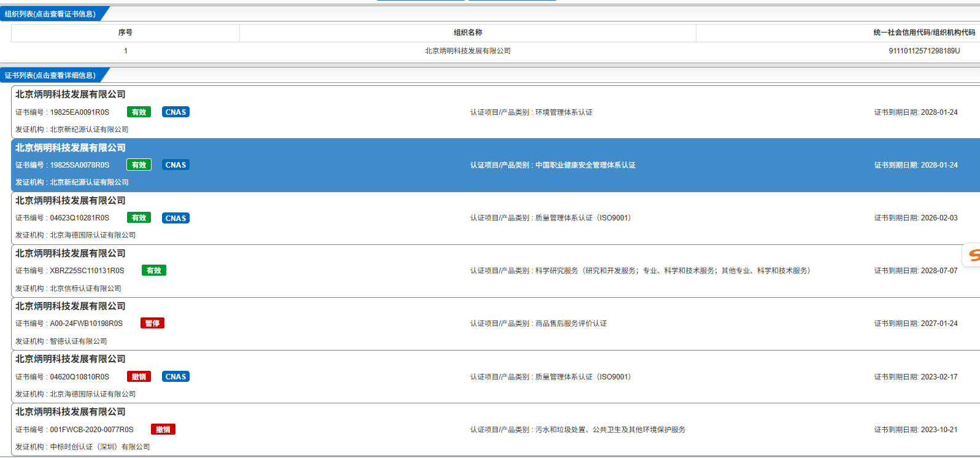Click expiry date 2023-10-21
980x458 pixels.
[x=939, y=430]
